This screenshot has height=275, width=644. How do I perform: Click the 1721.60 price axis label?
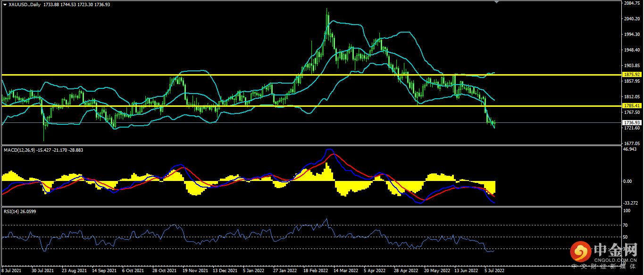631,128
